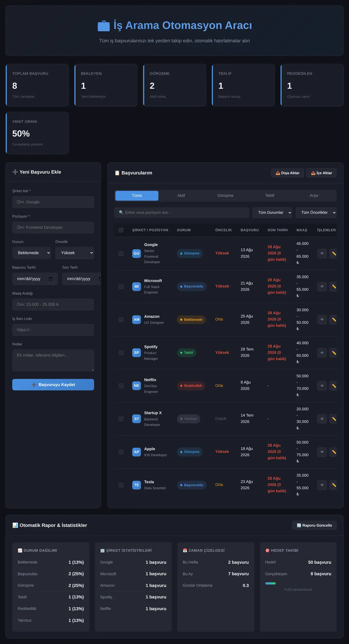
Task: Focus the company or position search box
Action: (x=182, y=213)
